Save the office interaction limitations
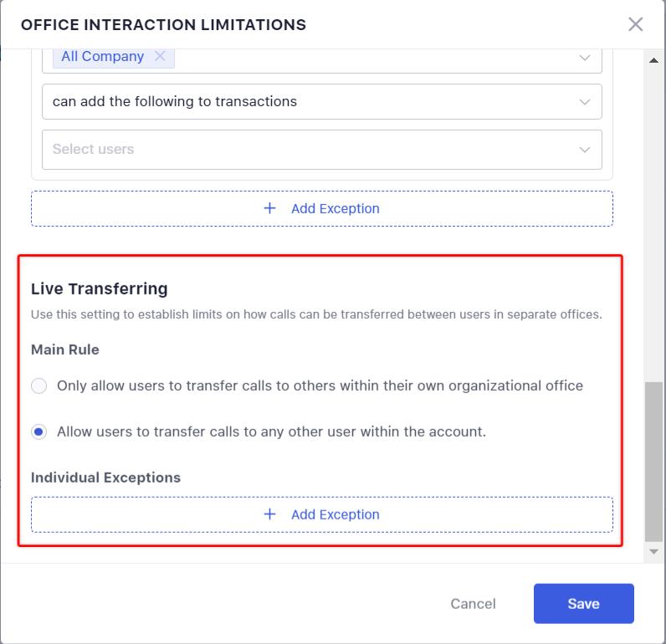The width and height of the screenshot is (666, 644). tap(583, 604)
